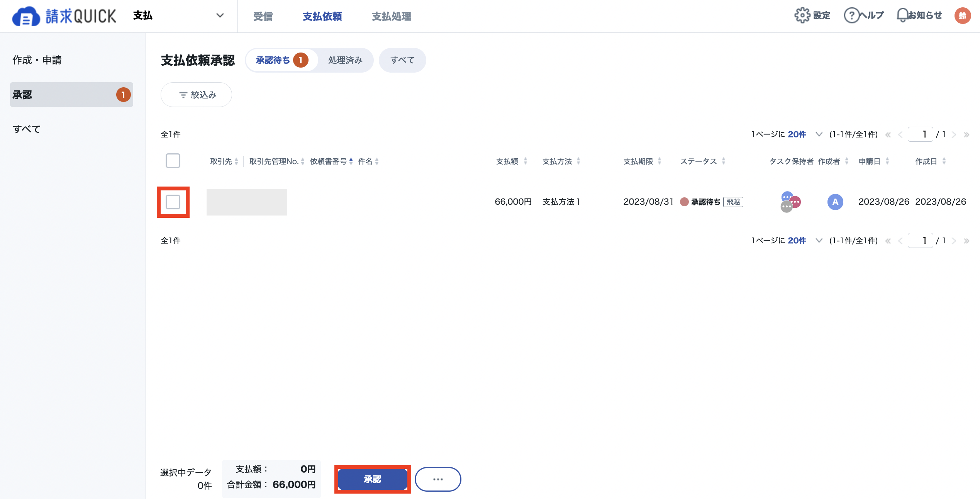Click bottom page number input field
The image size is (980, 499).
(921, 241)
